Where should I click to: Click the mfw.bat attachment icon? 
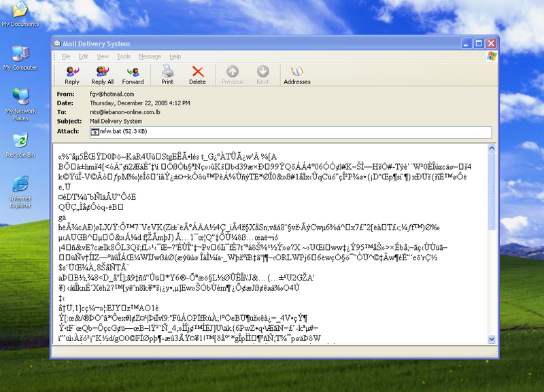(95, 132)
